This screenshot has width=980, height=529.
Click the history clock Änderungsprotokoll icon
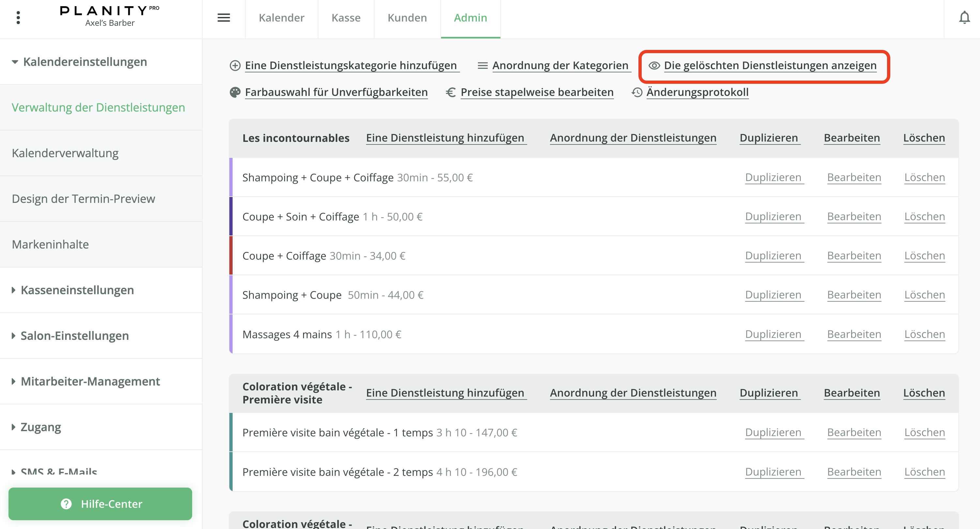click(637, 92)
